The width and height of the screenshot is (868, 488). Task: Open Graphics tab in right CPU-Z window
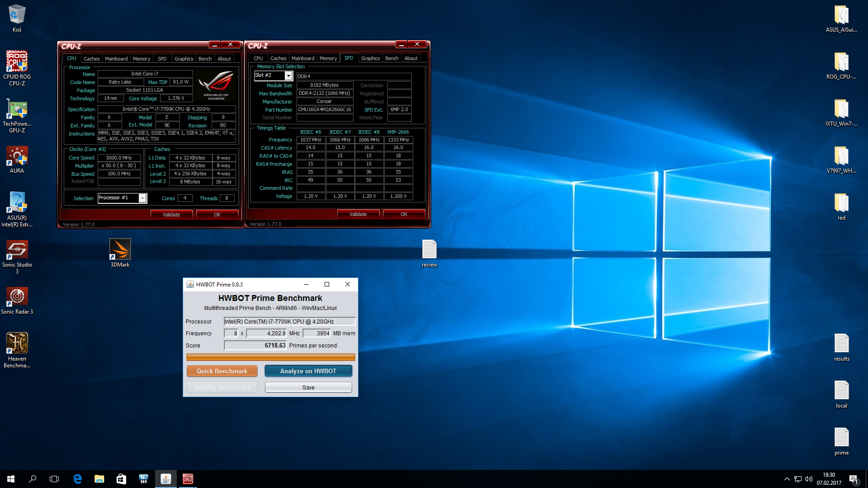tap(370, 58)
